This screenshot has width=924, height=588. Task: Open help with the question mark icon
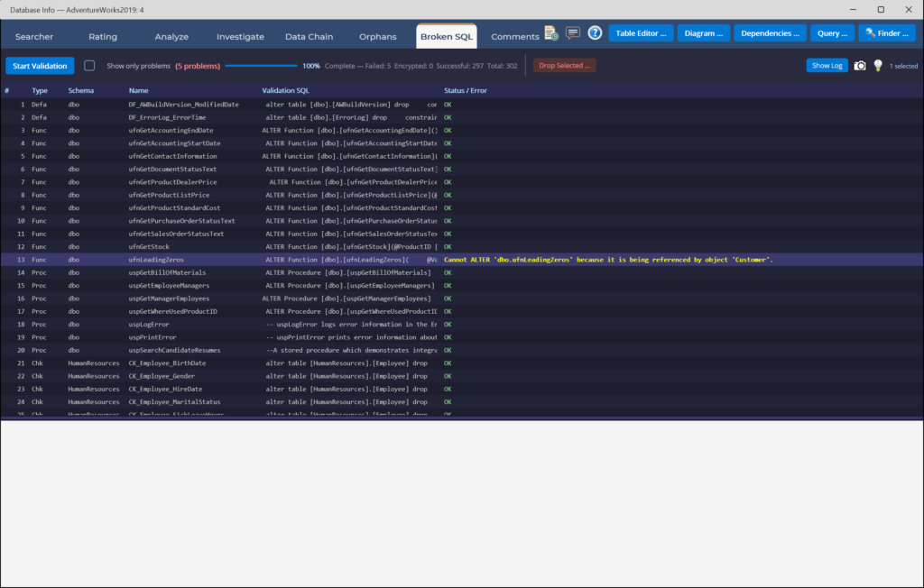click(595, 33)
